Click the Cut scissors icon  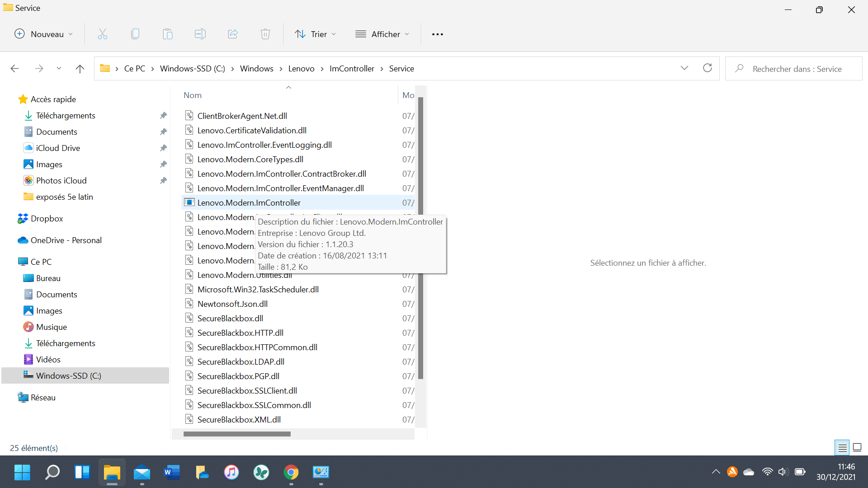[x=103, y=34]
